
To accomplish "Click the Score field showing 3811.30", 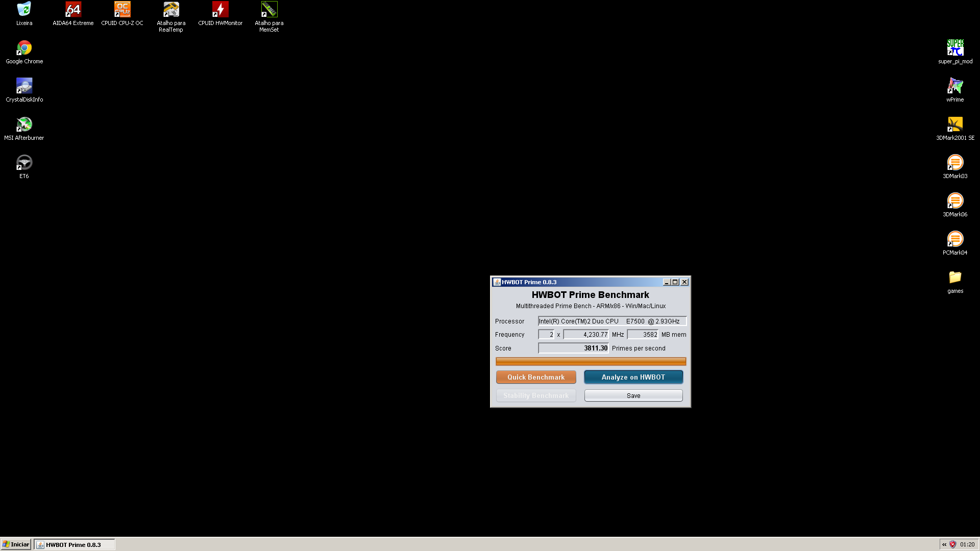I will tap(573, 348).
